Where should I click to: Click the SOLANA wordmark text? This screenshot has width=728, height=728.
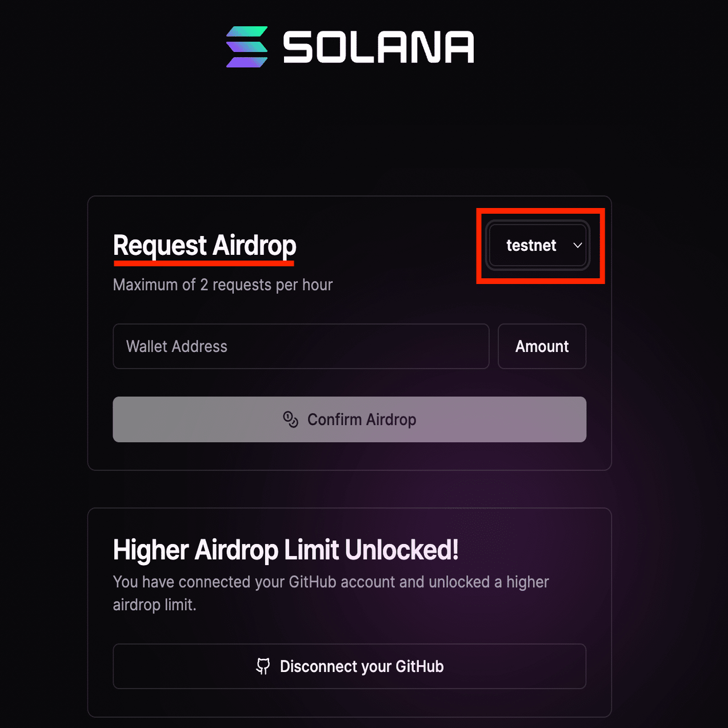point(378,47)
